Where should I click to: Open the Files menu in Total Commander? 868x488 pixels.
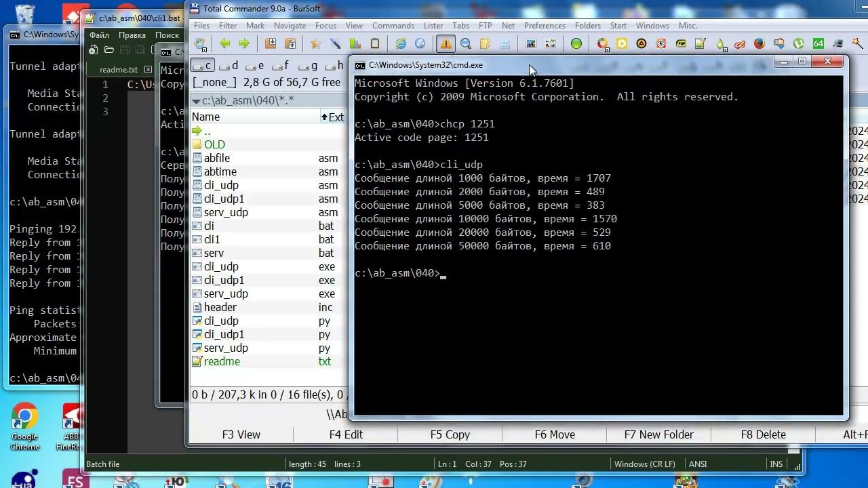click(x=201, y=26)
